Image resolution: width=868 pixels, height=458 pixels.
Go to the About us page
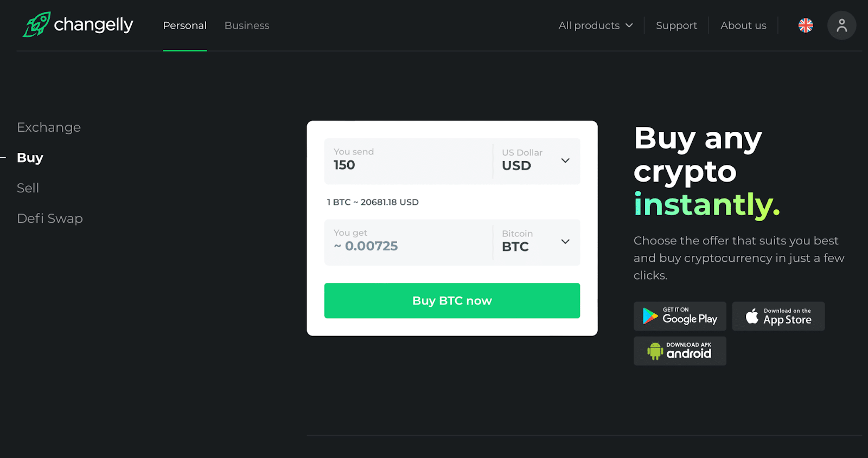tap(743, 25)
